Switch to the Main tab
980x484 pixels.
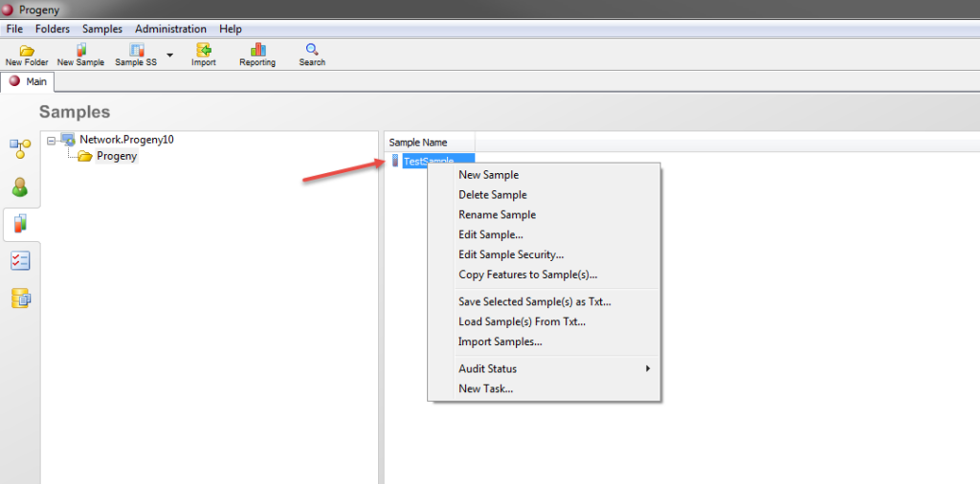tap(28, 82)
